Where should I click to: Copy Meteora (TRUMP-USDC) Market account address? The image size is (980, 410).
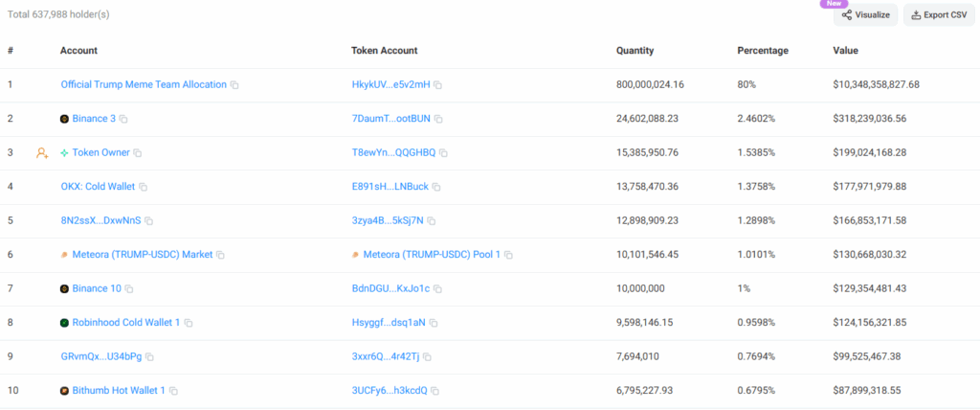click(221, 255)
